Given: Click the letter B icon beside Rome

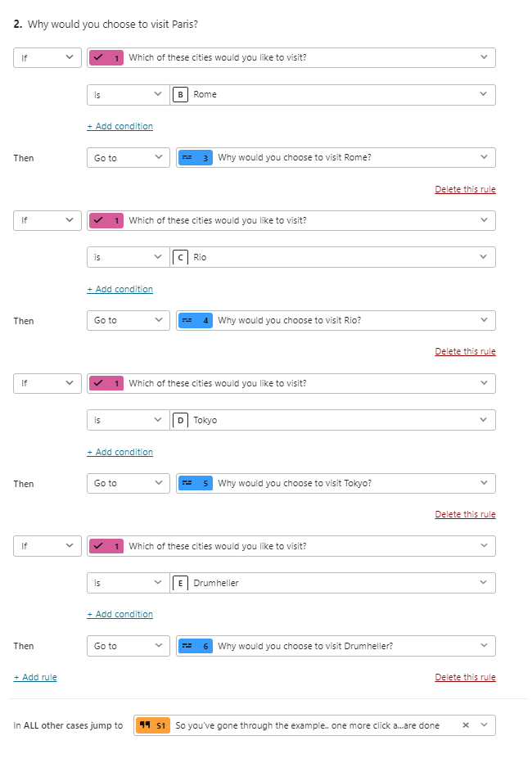Looking at the screenshot, I should click(x=180, y=95).
